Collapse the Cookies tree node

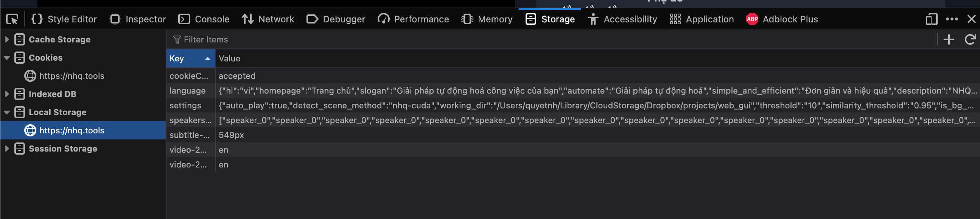click(7, 58)
